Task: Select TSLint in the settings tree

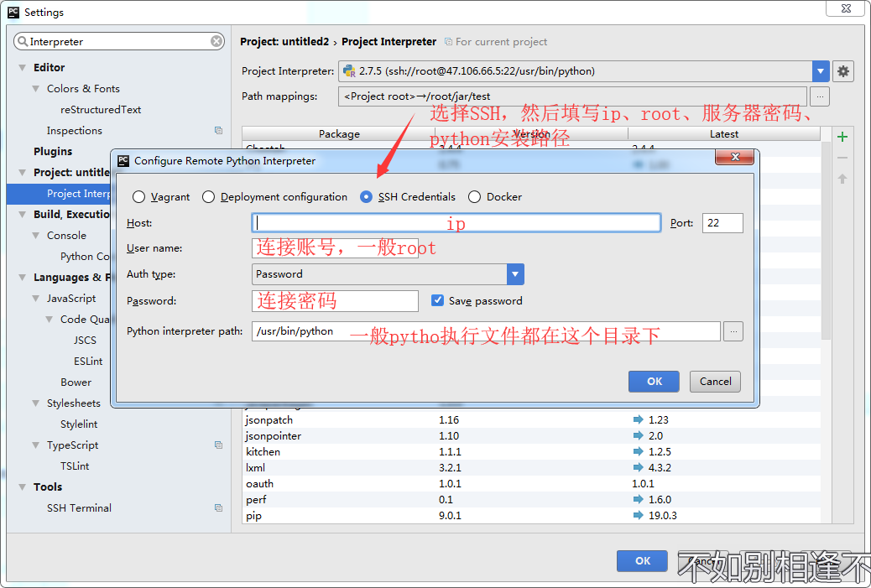Action: pos(75,466)
